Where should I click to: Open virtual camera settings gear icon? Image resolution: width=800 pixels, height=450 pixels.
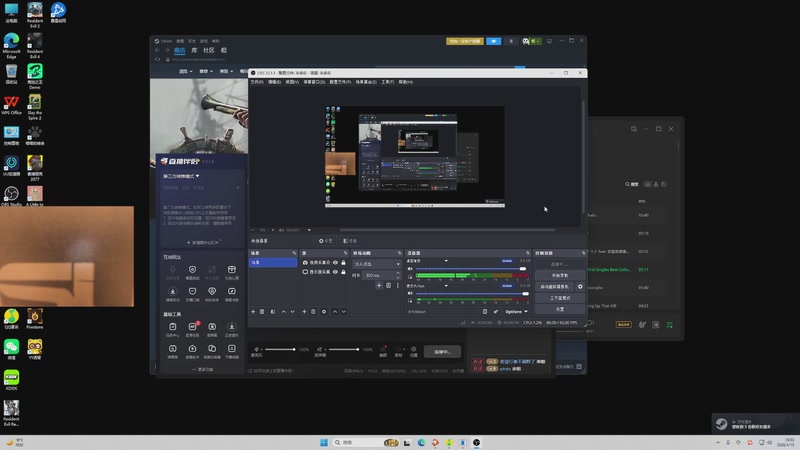[x=579, y=286]
